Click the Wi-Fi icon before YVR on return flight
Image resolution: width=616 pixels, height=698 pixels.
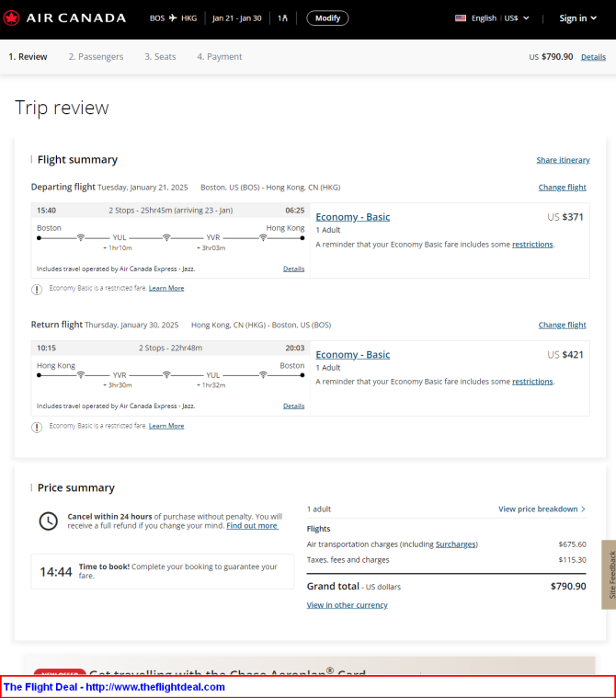[x=81, y=375]
